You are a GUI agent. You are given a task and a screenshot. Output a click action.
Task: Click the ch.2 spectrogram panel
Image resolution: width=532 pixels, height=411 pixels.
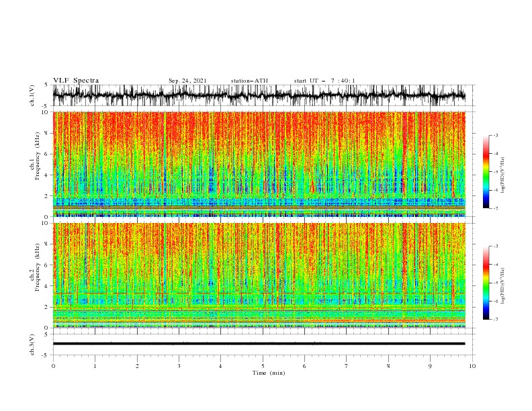[x=259, y=275]
